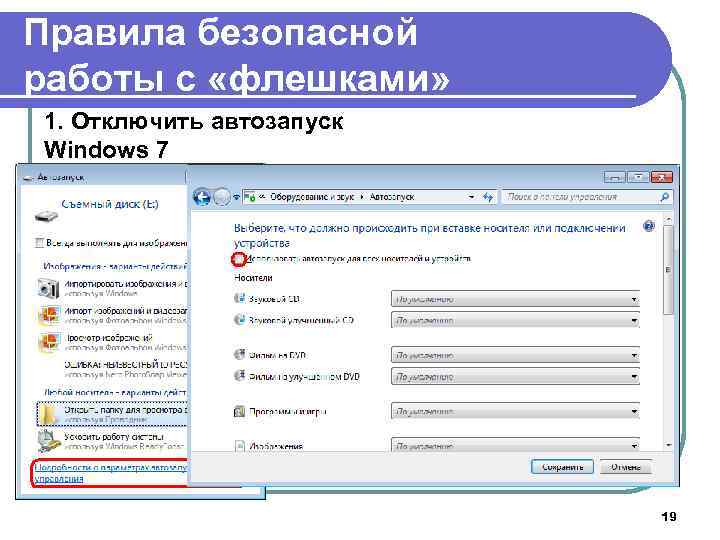
Task: Click 'Оборудование и звук' breadcrumb in address bar
Action: [312, 197]
